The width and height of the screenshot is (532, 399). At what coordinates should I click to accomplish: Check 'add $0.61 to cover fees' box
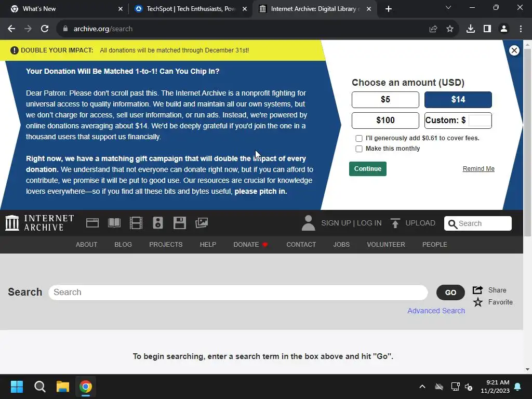click(358, 138)
